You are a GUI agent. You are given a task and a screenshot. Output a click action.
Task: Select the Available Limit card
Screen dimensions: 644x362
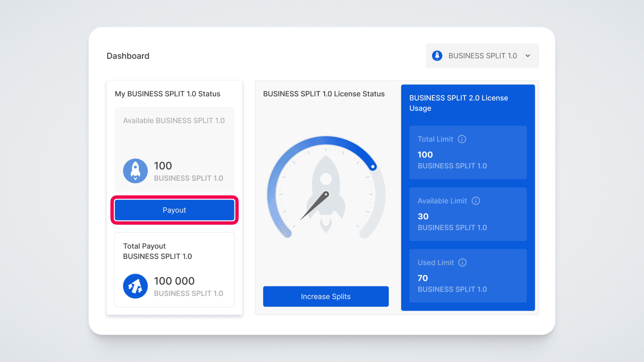(x=468, y=214)
